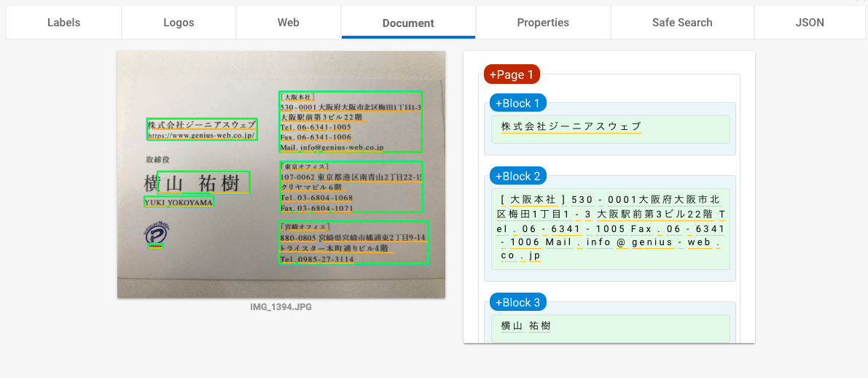Click the privacy mark logo on card
Viewport: 868px width, 378px height.
coord(155,234)
